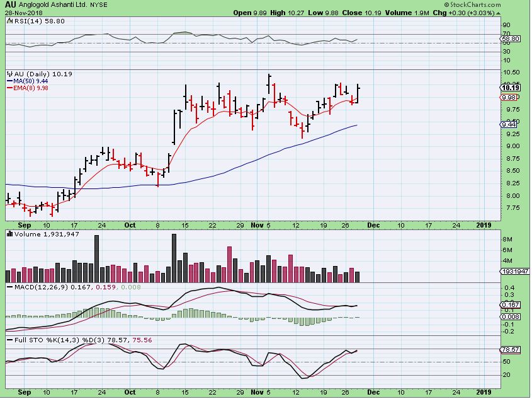Screen dimensions: 532x399
Task: Click the icon before the RSI(14) label
Action: (9, 21)
